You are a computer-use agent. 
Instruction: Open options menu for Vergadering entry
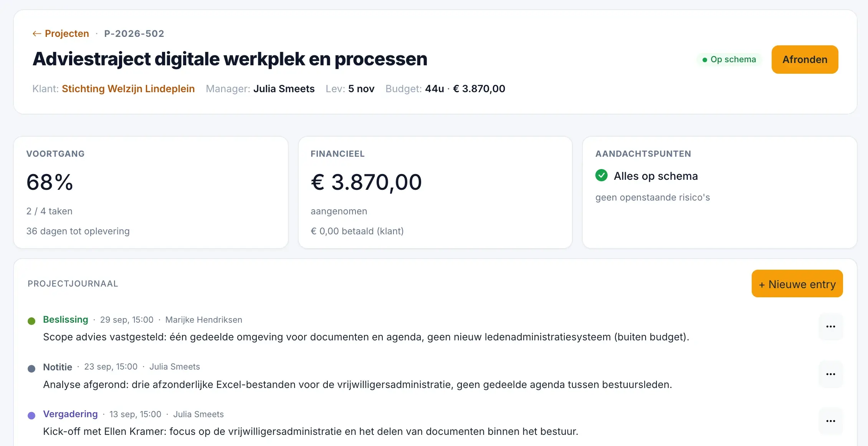[831, 421]
